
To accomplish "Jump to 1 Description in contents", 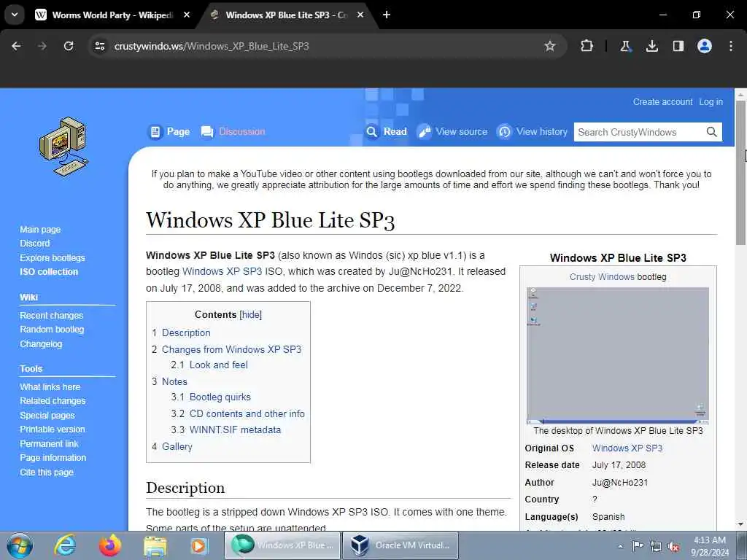I will pyautogui.click(x=181, y=332).
